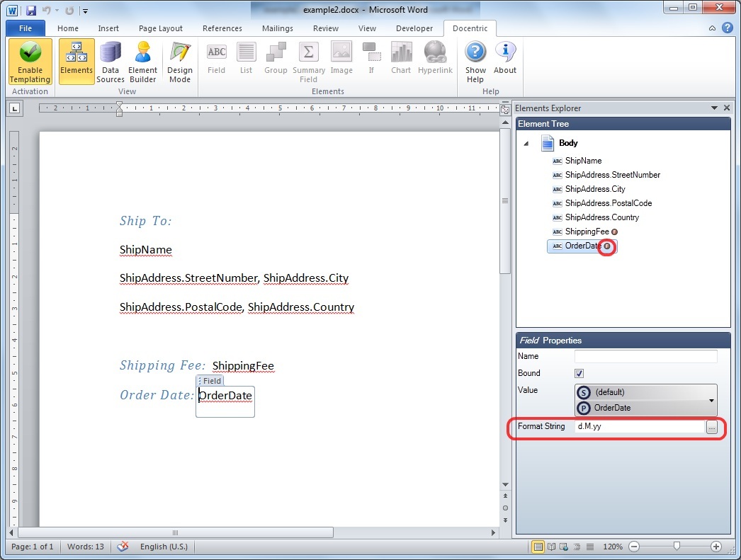This screenshot has height=560, width=741.
Task: Switch to the Developer tab
Action: pyautogui.click(x=414, y=28)
